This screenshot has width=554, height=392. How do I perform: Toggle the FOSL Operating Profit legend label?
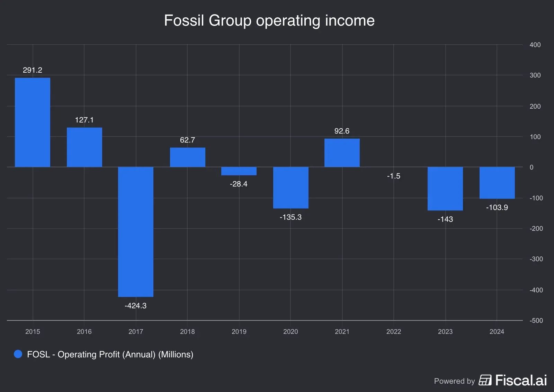[110, 354]
